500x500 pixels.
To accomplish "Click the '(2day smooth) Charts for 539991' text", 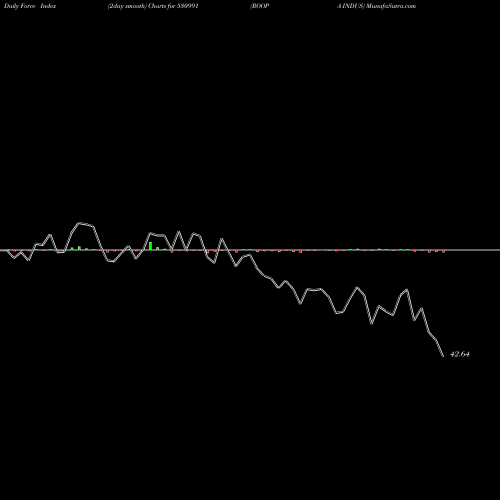I will 153,6.
